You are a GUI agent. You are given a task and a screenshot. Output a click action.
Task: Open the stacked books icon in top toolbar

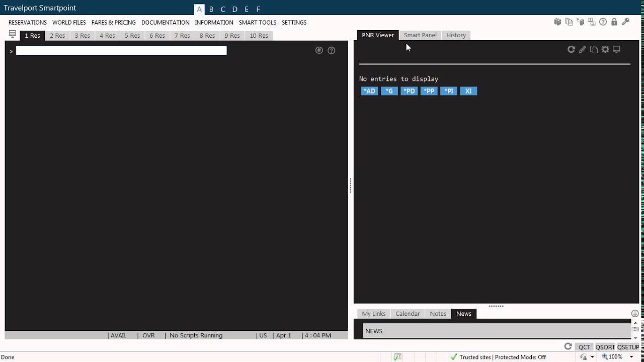coord(557,22)
